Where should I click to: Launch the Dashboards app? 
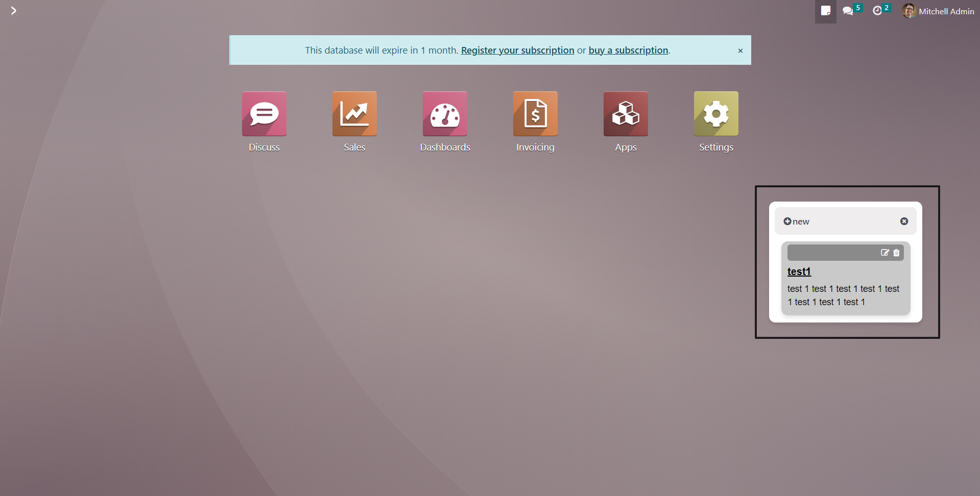(445, 114)
